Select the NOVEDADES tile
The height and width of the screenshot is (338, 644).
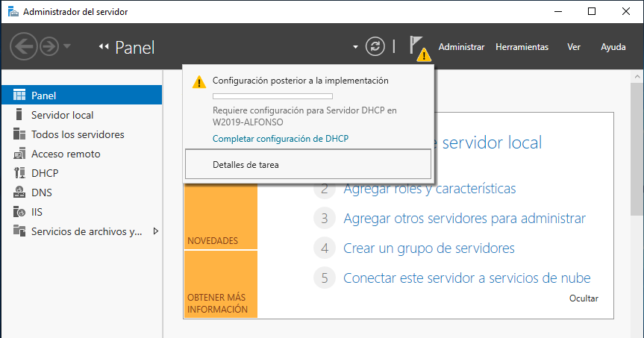[x=221, y=217]
